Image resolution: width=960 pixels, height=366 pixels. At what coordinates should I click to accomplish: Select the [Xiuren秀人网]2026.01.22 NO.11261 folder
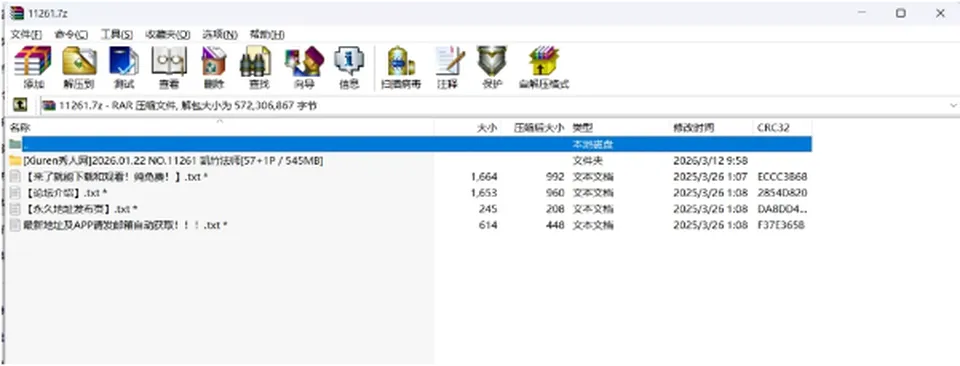click(173, 161)
